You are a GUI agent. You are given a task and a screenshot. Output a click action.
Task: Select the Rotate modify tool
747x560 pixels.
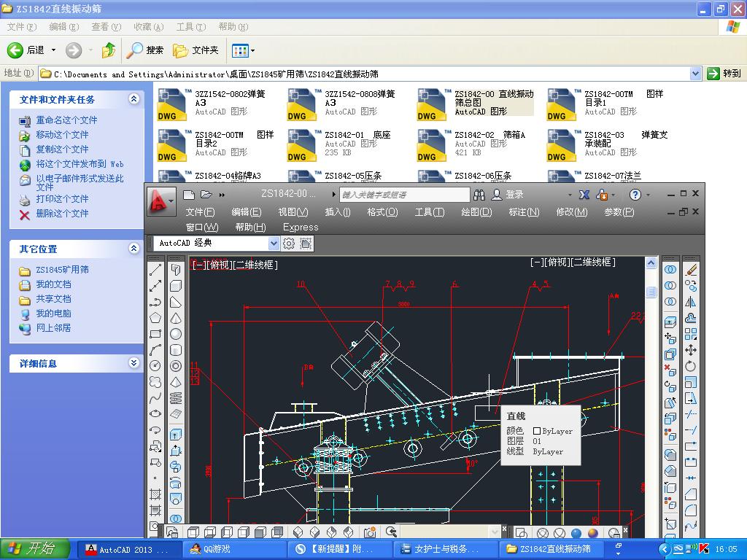click(691, 366)
